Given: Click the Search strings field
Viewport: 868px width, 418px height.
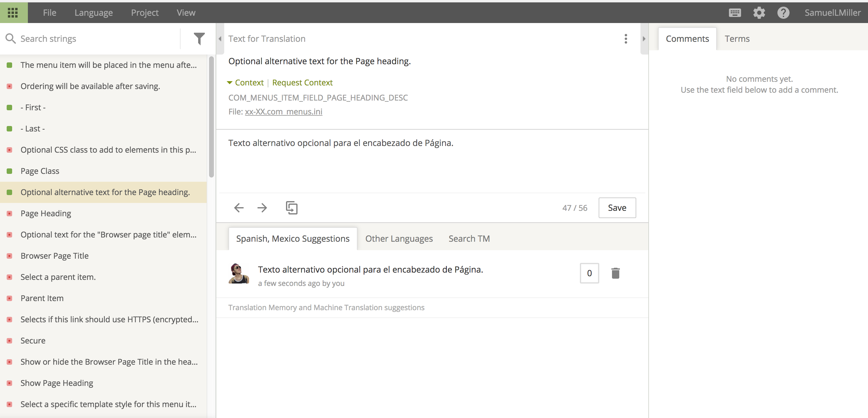Looking at the screenshot, I should (x=94, y=39).
